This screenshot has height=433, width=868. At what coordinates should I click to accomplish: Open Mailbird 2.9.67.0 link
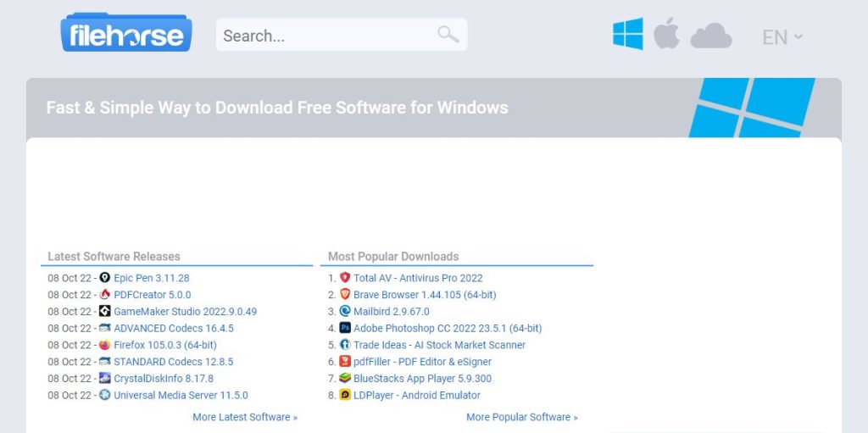tap(392, 311)
